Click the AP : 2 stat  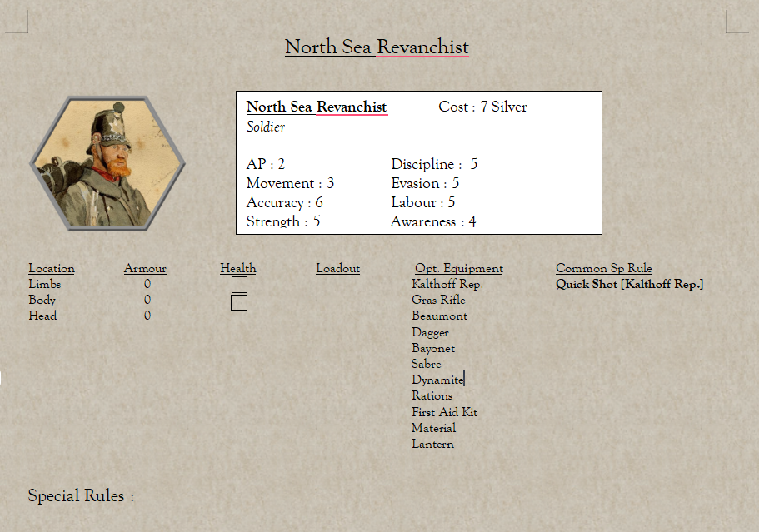pyautogui.click(x=265, y=164)
